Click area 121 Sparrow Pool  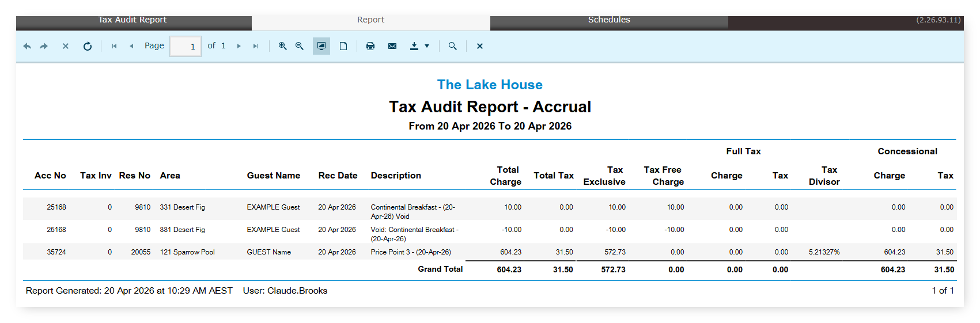tap(187, 252)
